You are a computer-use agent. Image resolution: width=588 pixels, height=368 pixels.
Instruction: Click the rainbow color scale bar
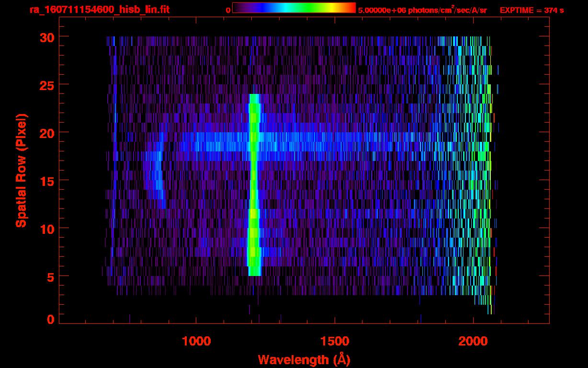pos(294,8)
